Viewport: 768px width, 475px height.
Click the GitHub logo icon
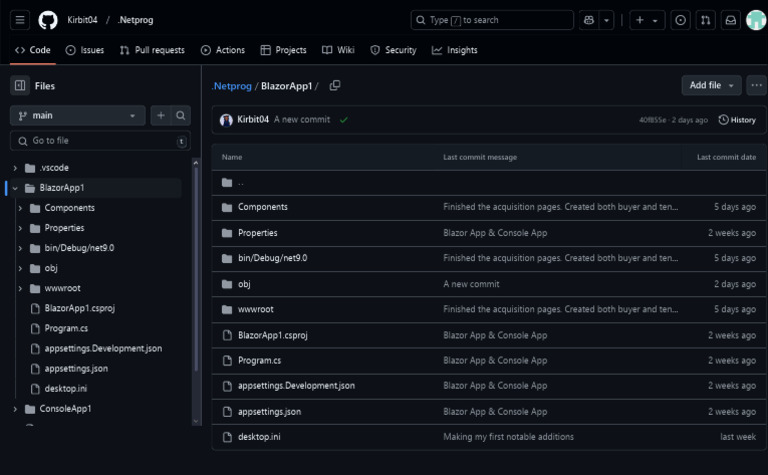(x=48, y=20)
